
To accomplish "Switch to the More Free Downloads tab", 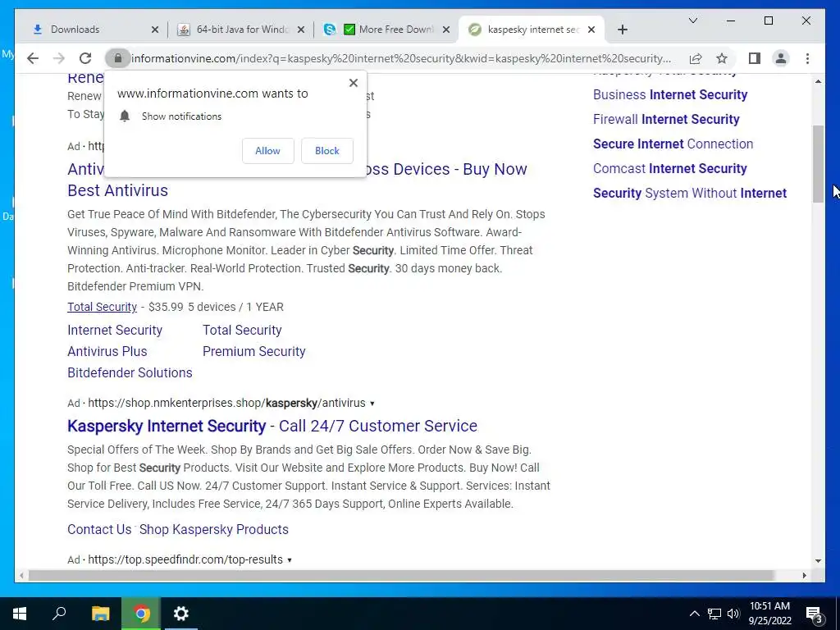I will click(387, 30).
